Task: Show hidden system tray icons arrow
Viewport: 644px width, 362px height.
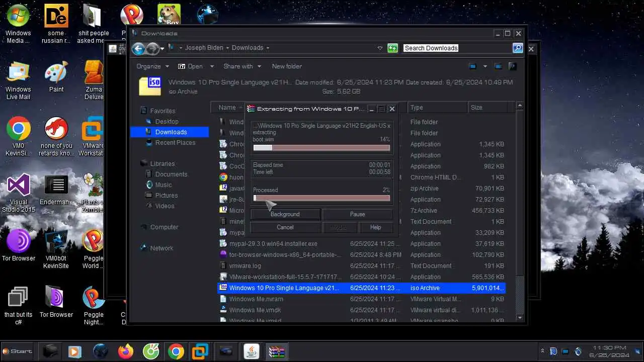Action: [542, 351]
